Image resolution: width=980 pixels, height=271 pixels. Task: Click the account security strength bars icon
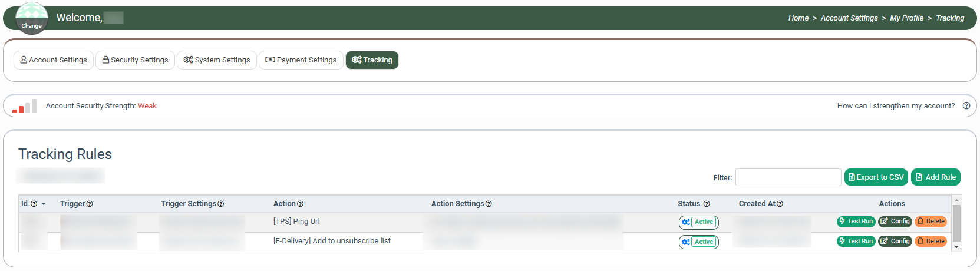tap(25, 106)
